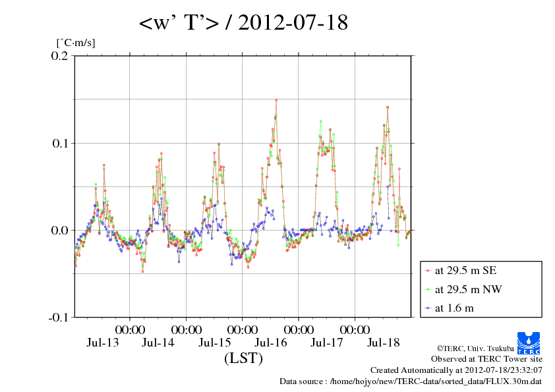Image resolution: width=555 pixels, height=392 pixels.
Task: Click the chart title '<w' T'> / 2012-07-18'
Action: pyautogui.click(x=243, y=22)
